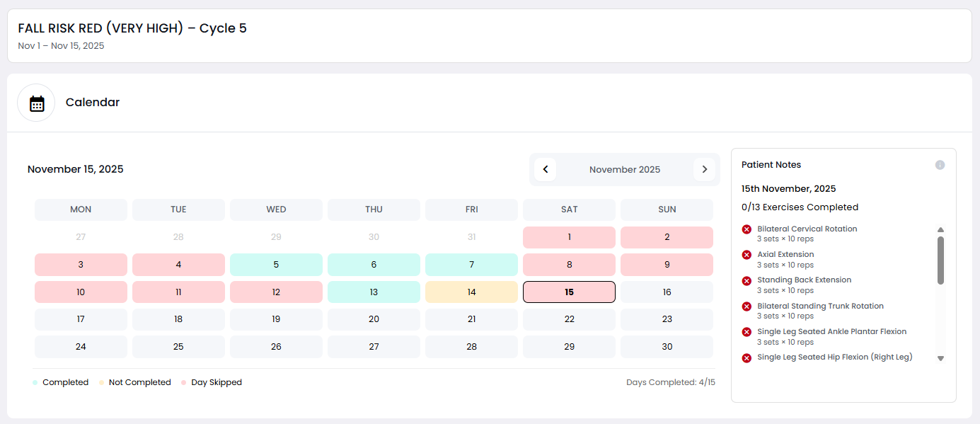Click skipped day November 8
This screenshot has width=980, height=424.
pos(569,264)
